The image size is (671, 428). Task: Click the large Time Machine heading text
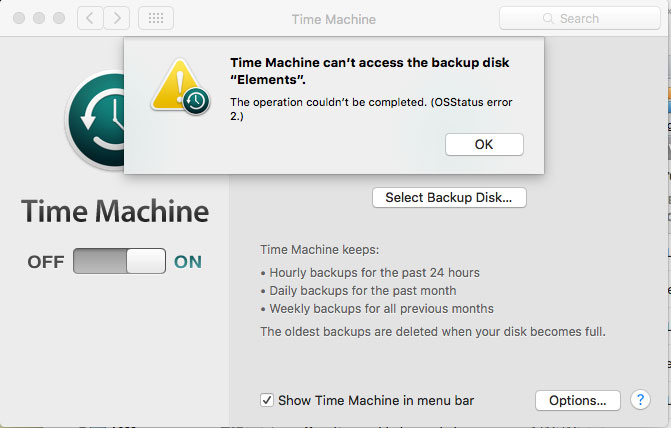coord(115,211)
